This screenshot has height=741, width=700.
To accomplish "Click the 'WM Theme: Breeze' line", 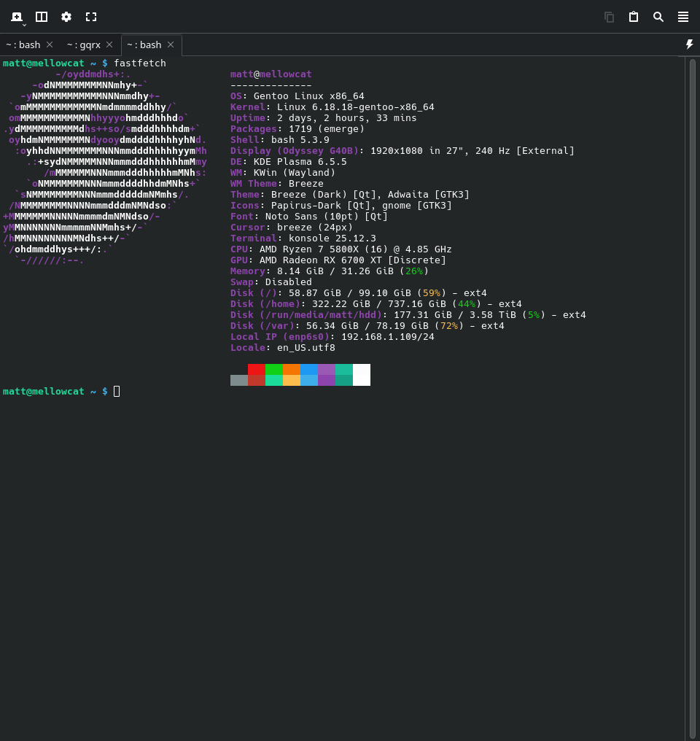I will [277, 183].
